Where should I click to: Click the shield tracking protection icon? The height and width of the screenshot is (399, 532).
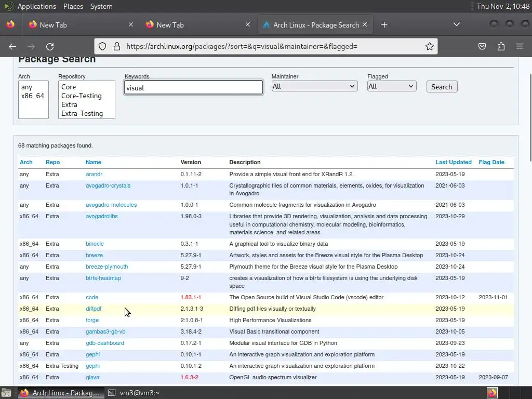102,46
